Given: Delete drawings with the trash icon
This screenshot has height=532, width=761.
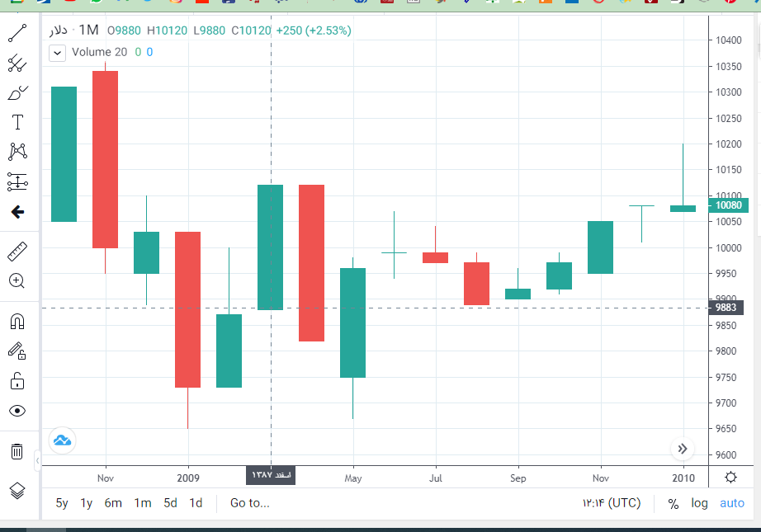Looking at the screenshot, I should point(17,451).
